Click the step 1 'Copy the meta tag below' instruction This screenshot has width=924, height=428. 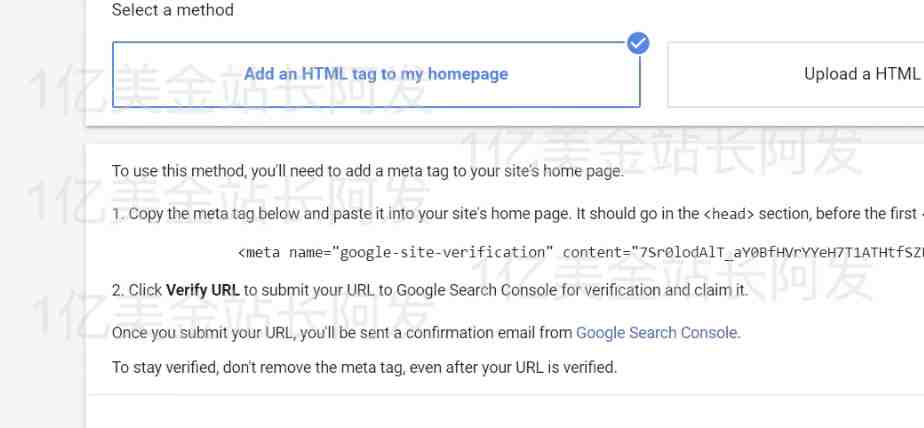(x=518, y=214)
